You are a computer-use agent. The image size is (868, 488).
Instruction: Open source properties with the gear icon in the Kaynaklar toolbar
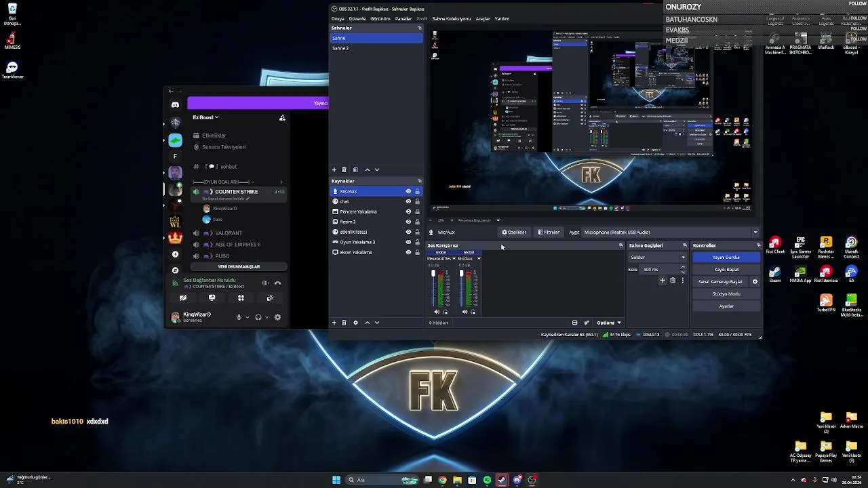pyautogui.click(x=355, y=323)
